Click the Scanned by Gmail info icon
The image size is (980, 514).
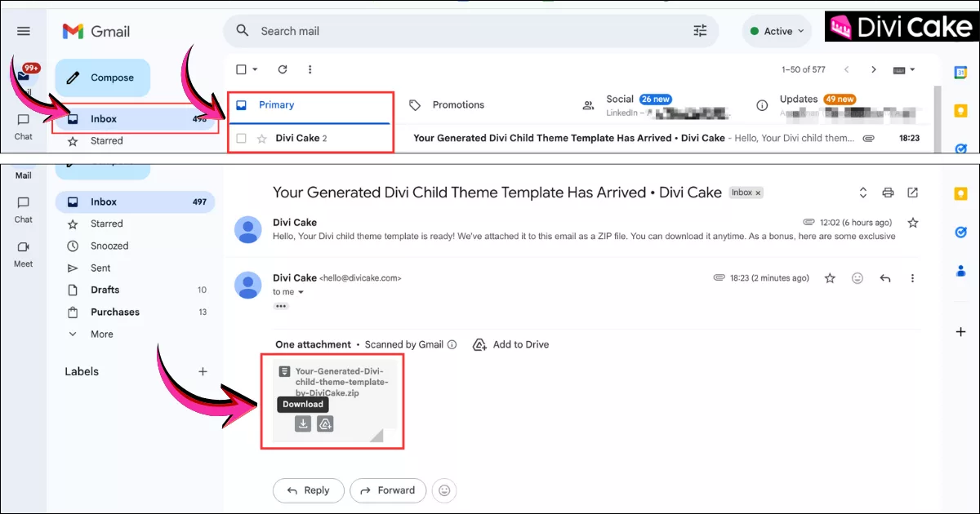coord(452,344)
